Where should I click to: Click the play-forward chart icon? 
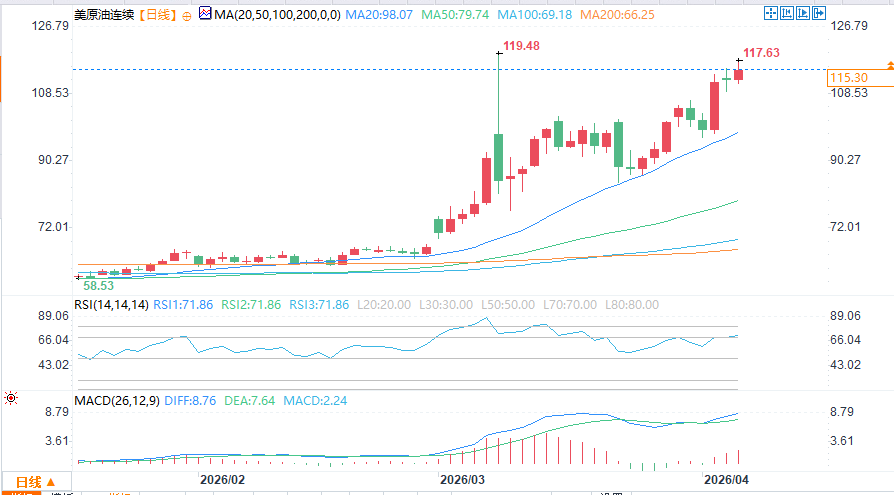(x=803, y=13)
